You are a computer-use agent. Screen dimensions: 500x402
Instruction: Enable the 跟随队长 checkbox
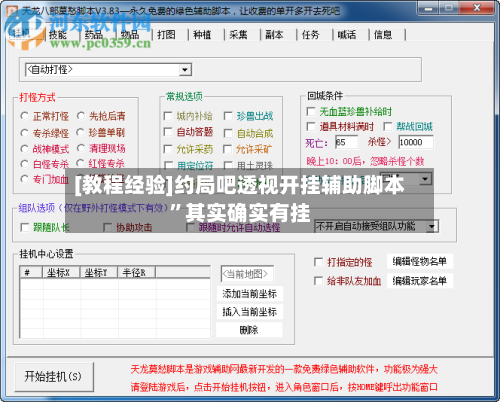(x=25, y=227)
